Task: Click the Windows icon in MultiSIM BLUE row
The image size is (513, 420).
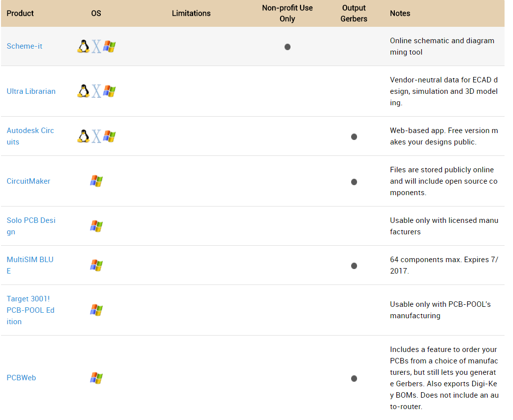Action: point(96,265)
